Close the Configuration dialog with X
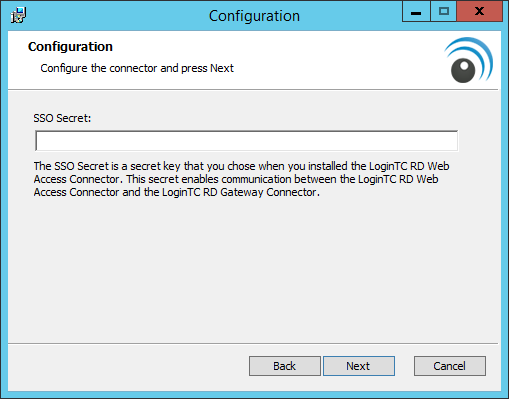 click(479, 12)
